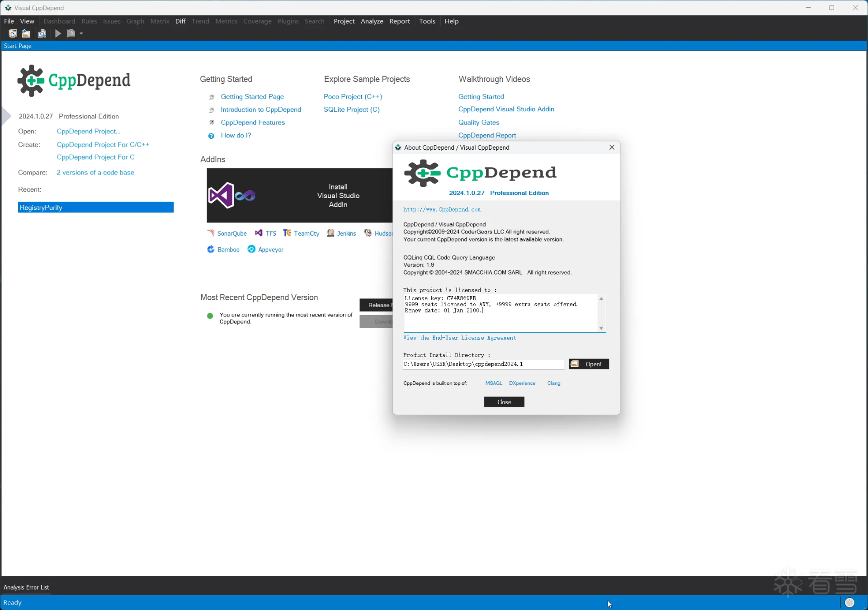Click the TeamCity icon
The image size is (868, 610).
click(x=287, y=233)
